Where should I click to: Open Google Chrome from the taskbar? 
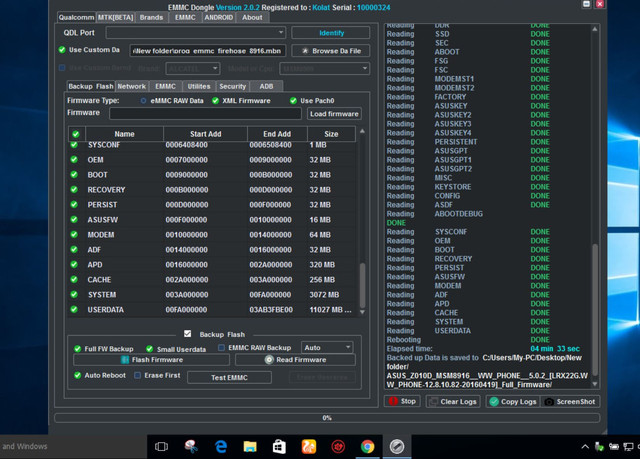click(367, 446)
